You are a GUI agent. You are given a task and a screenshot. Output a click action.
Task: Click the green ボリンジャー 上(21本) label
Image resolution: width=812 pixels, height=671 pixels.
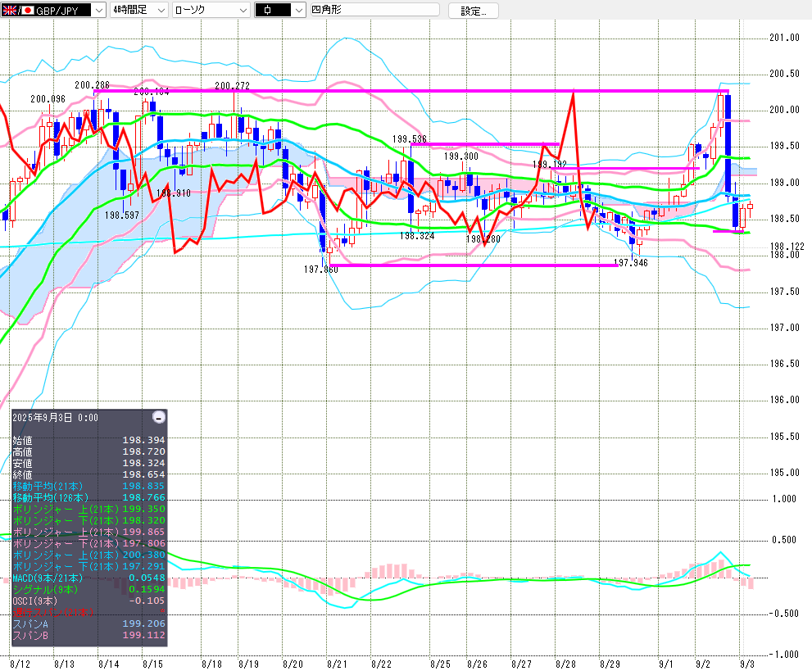click(66, 509)
